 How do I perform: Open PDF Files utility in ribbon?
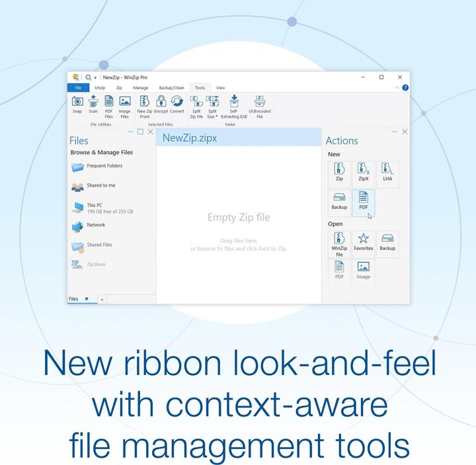108,107
